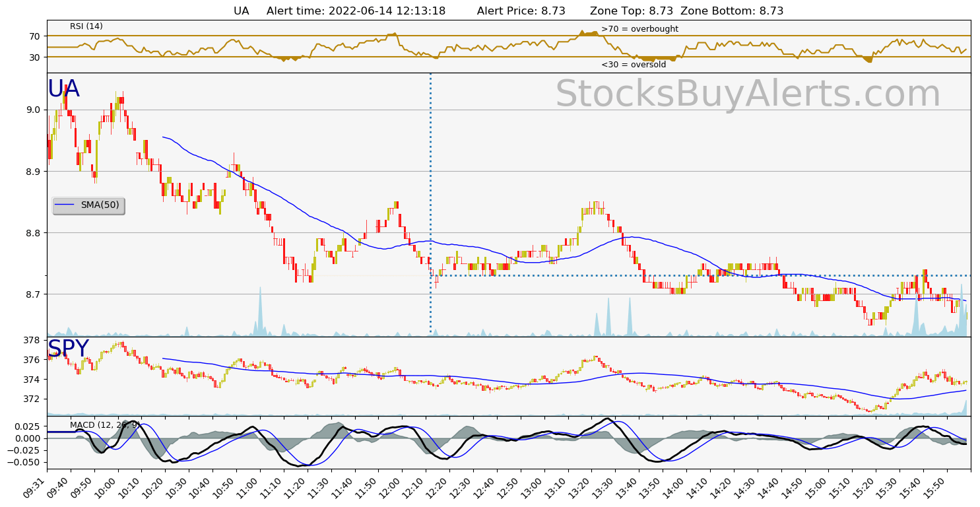Click the -0.025 MACD axis label
980x507 pixels.
[x=24, y=450]
